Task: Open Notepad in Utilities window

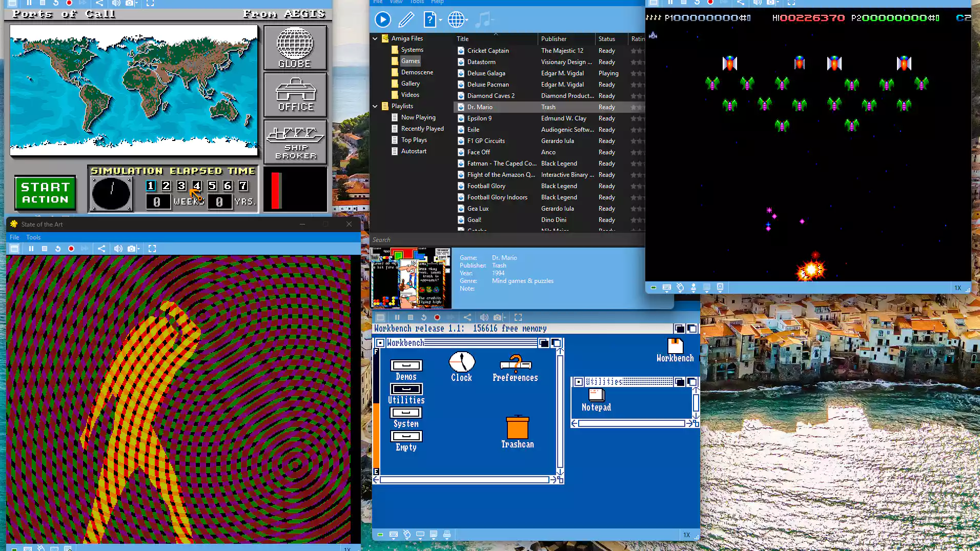Action: 596,400
